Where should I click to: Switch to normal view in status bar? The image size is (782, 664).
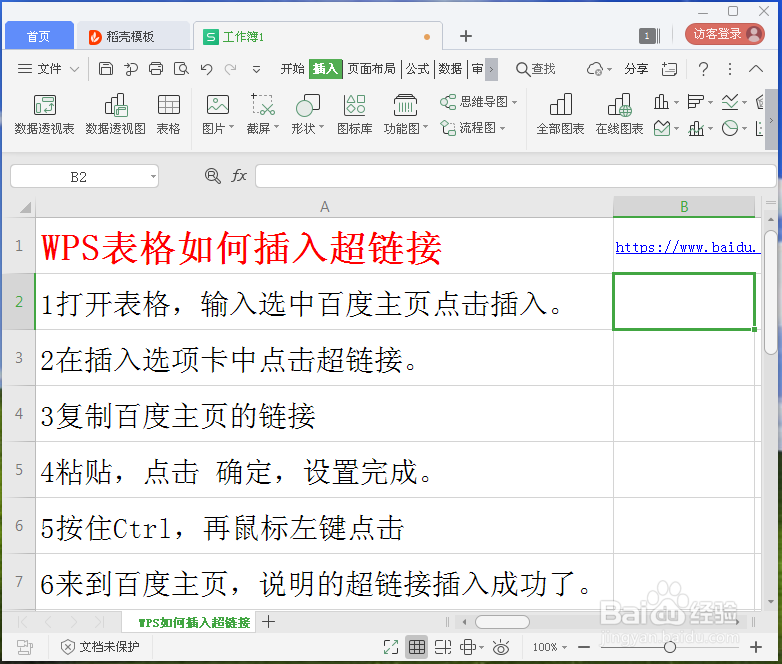coord(417,647)
